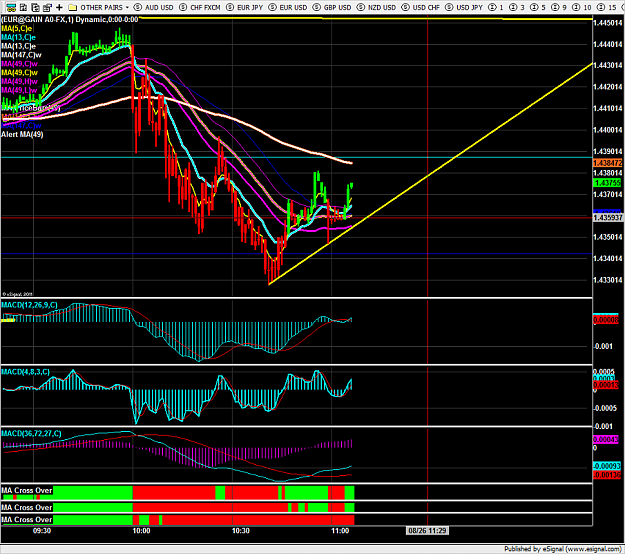The width and height of the screenshot is (625, 554).
Task: Select the cyan MA(13,C)e study label
Action: pyautogui.click(x=18, y=37)
